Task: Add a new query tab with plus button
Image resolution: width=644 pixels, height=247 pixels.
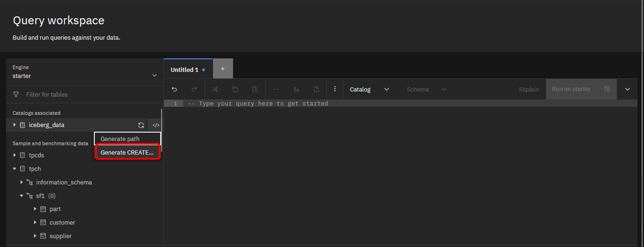Action: pos(223,69)
